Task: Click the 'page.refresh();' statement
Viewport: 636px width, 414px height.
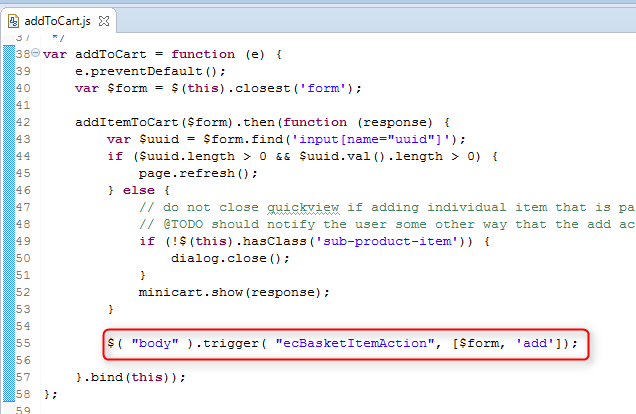Action: click(x=198, y=174)
